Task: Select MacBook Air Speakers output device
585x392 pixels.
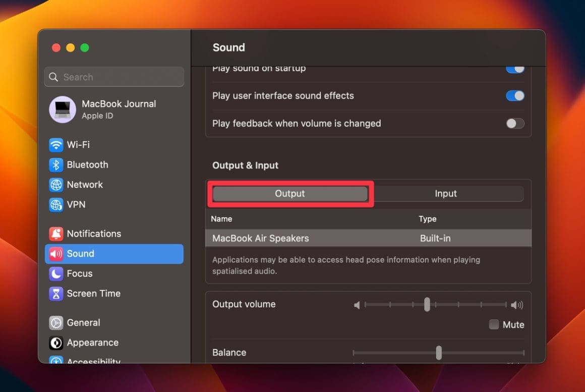Action: 261,238
